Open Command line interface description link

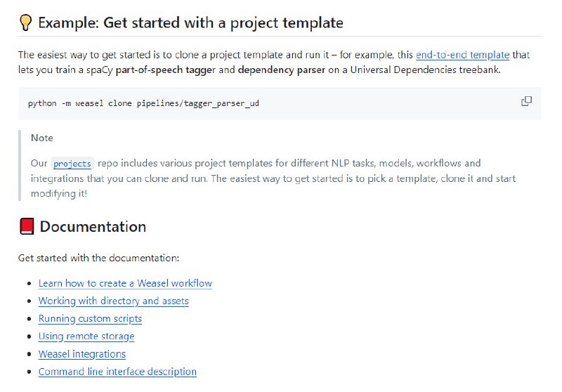pyautogui.click(x=117, y=372)
